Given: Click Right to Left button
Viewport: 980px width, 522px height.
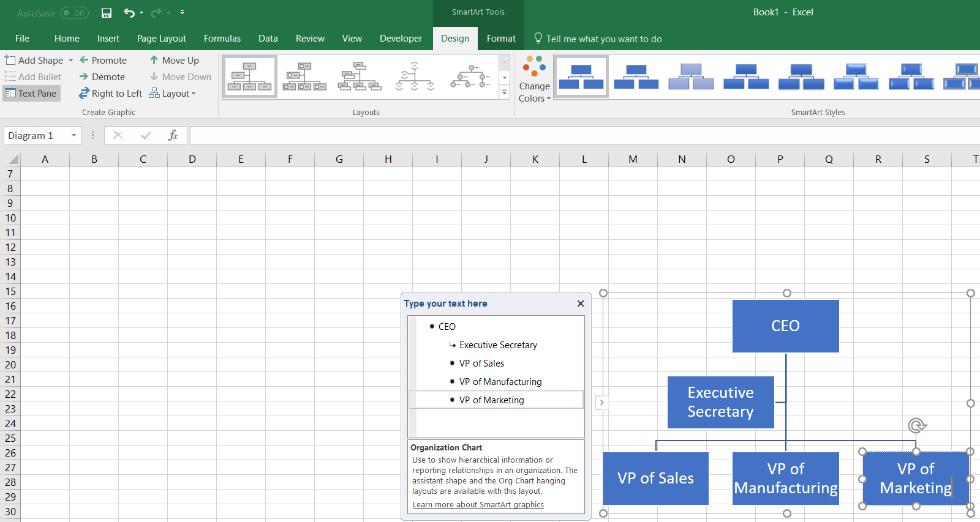Looking at the screenshot, I should pos(111,93).
